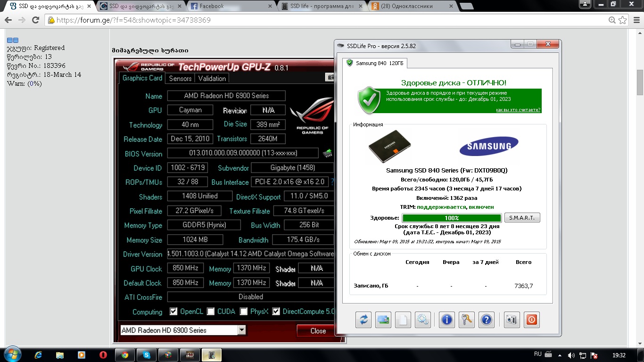
Task: Click the Subvendor value Gigabyte (1458)
Action: [292, 168]
